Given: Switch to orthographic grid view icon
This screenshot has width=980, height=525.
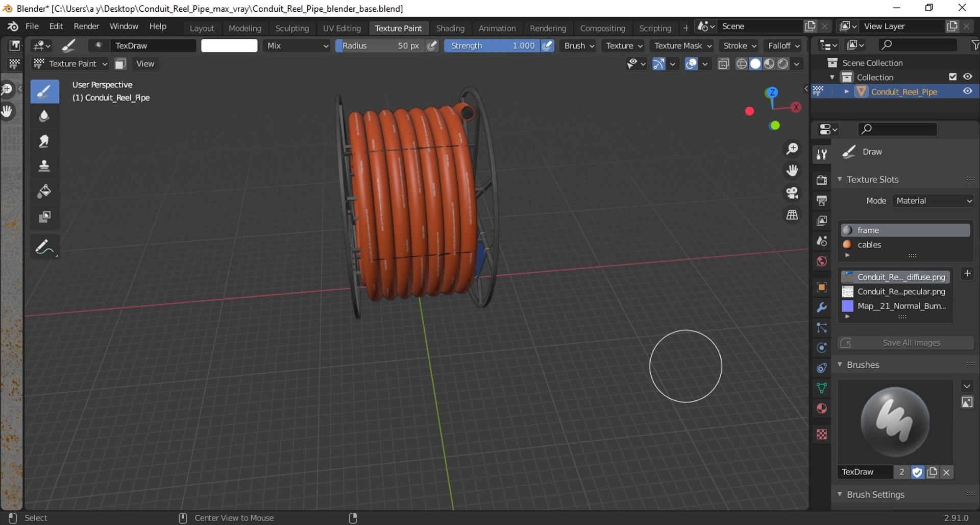Looking at the screenshot, I should [792, 215].
